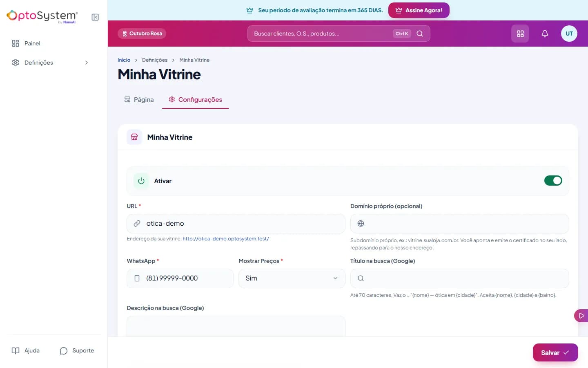This screenshot has height=368, width=588.
Task: Click the Domínio próprio input field
Action: pyautogui.click(x=460, y=224)
